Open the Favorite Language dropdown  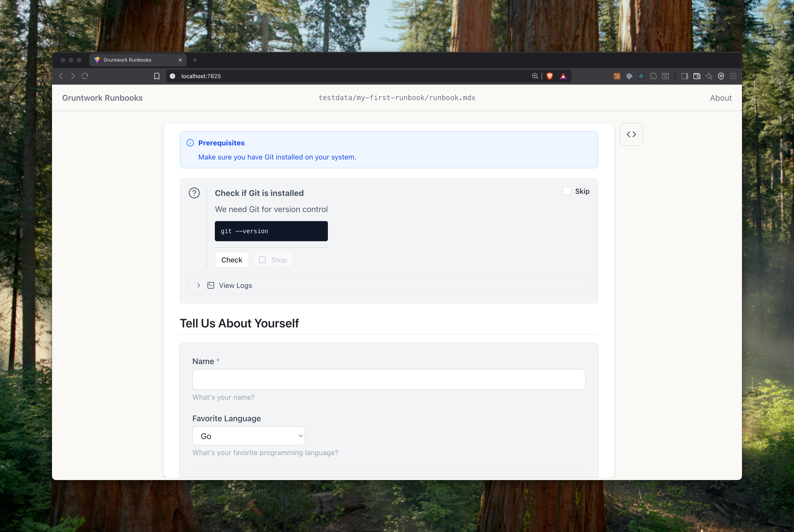(x=248, y=436)
